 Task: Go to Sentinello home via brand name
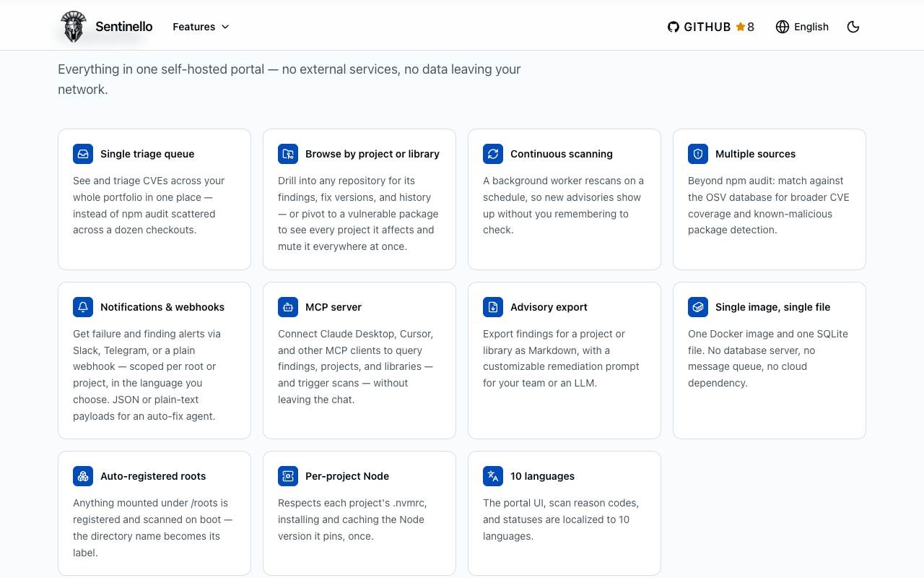(124, 27)
